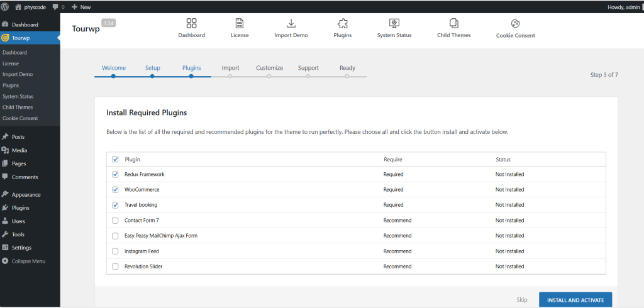This screenshot has width=644, height=308.
Task: Click the Install Required Plugins heading
Action: [147, 113]
